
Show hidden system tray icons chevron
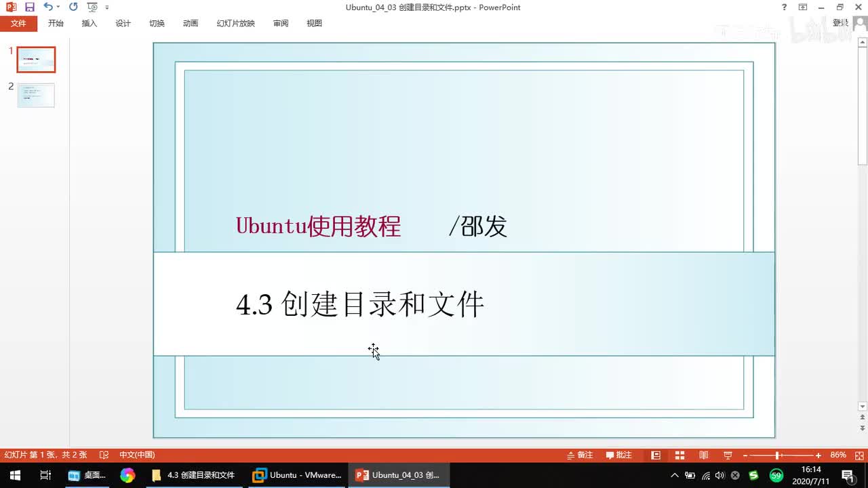[675, 475]
